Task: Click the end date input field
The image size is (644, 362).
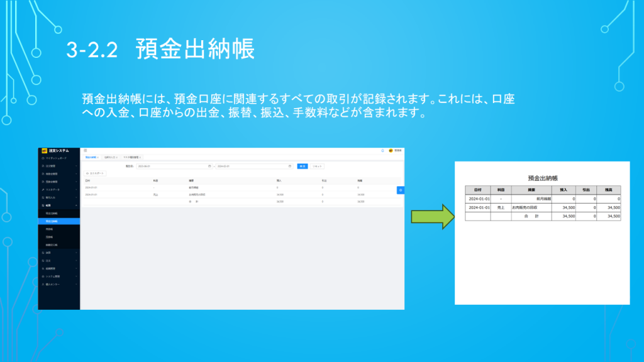Action: tap(254, 166)
